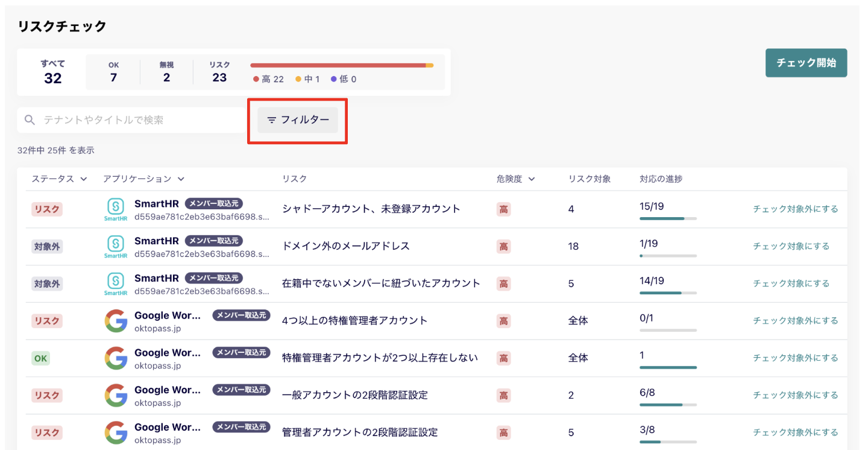This screenshot has height=450, width=868.
Task: Click the filter button next to search
Action: (298, 120)
